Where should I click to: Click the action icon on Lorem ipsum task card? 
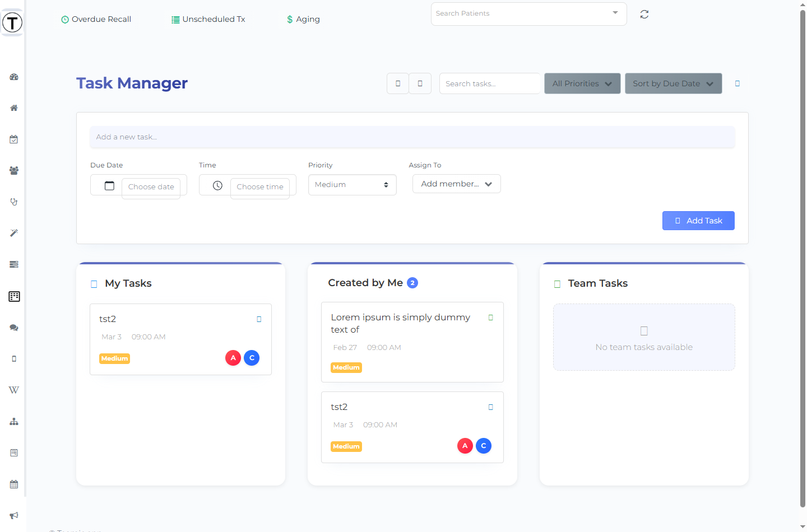pyautogui.click(x=491, y=318)
